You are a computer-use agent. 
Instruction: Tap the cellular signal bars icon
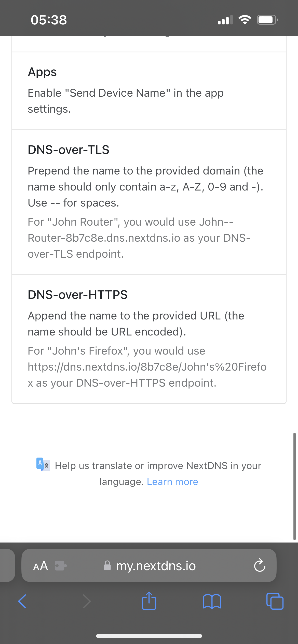[x=225, y=20]
